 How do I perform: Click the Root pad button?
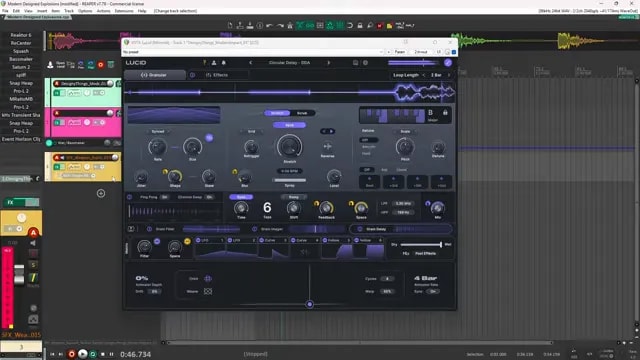369,182
